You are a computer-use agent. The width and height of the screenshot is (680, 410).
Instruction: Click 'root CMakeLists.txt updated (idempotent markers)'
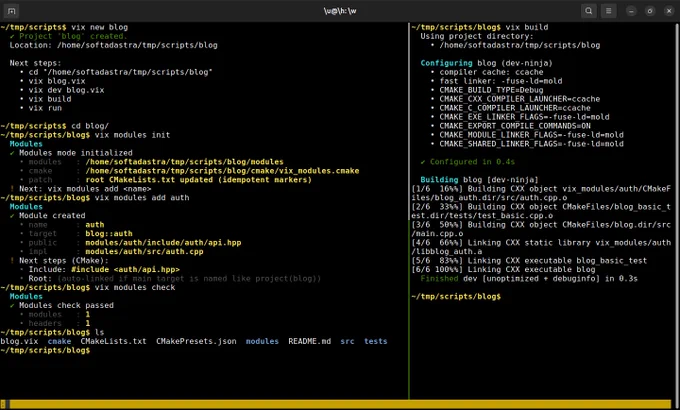pos(198,180)
